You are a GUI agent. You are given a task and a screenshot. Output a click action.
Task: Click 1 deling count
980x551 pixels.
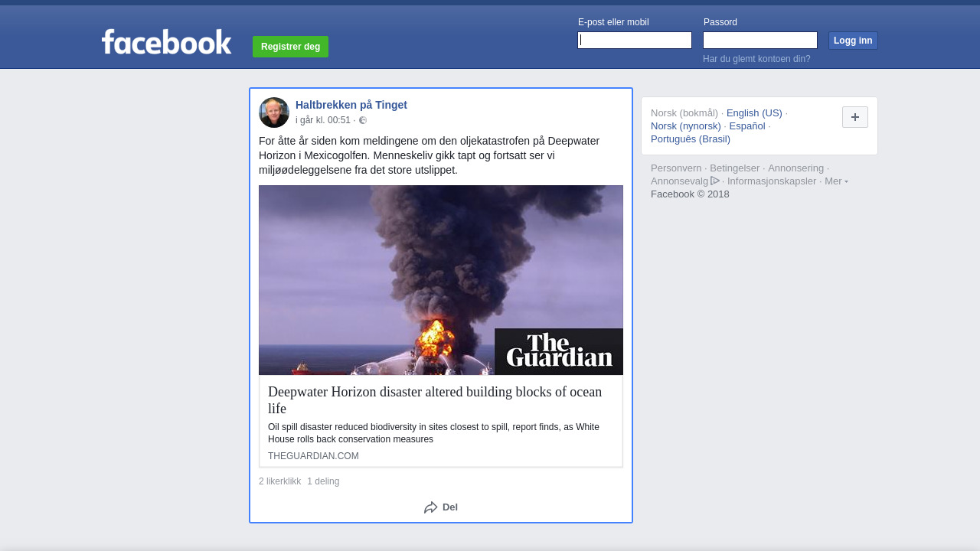click(323, 481)
